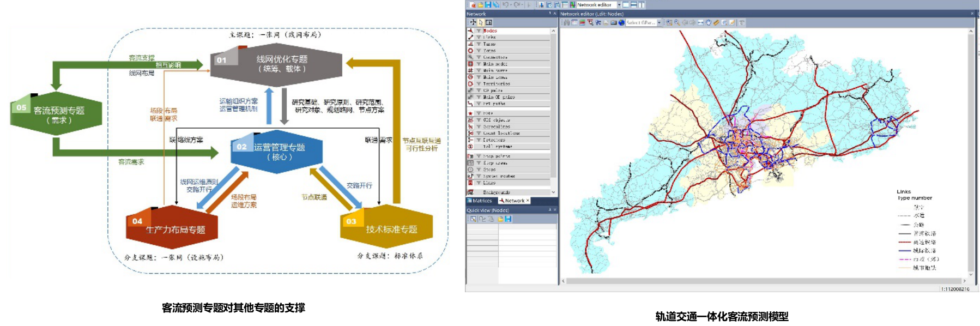Screen dimensions: 980x326
Task: Open the Network editor dropdown
Action: [619, 5]
